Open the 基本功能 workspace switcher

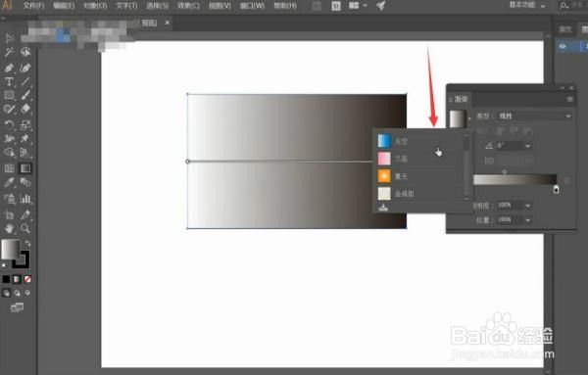[x=527, y=5]
